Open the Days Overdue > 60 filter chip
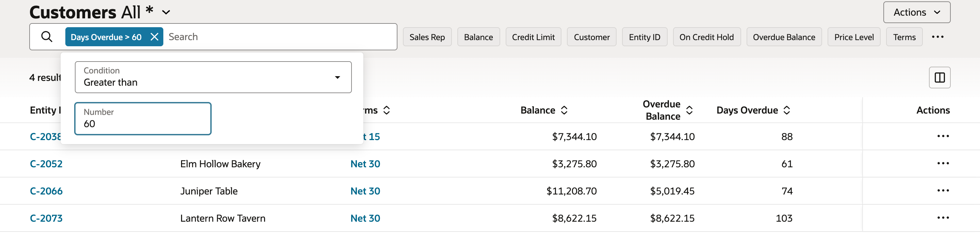 [x=106, y=37]
